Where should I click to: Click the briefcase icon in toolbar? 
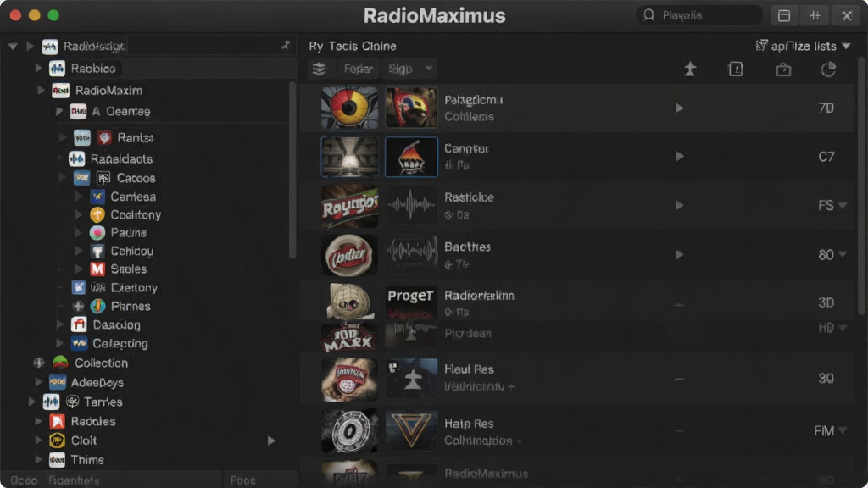pyautogui.click(x=783, y=69)
